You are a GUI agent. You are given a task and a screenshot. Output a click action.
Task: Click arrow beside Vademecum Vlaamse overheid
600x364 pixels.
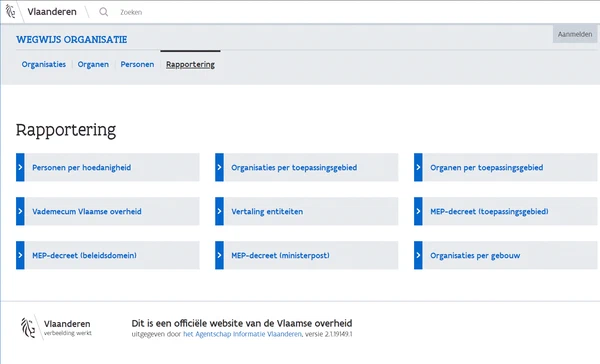pyautogui.click(x=20, y=211)
